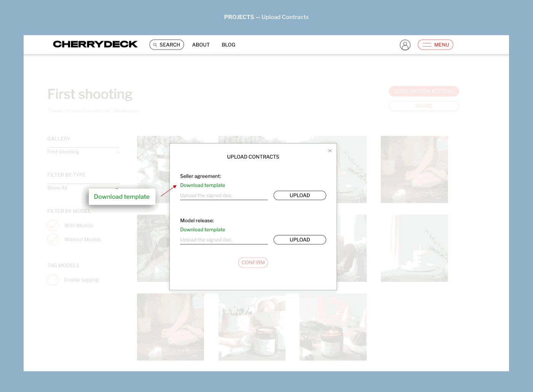Enable tagging under Tag Models

pos(53,280)
